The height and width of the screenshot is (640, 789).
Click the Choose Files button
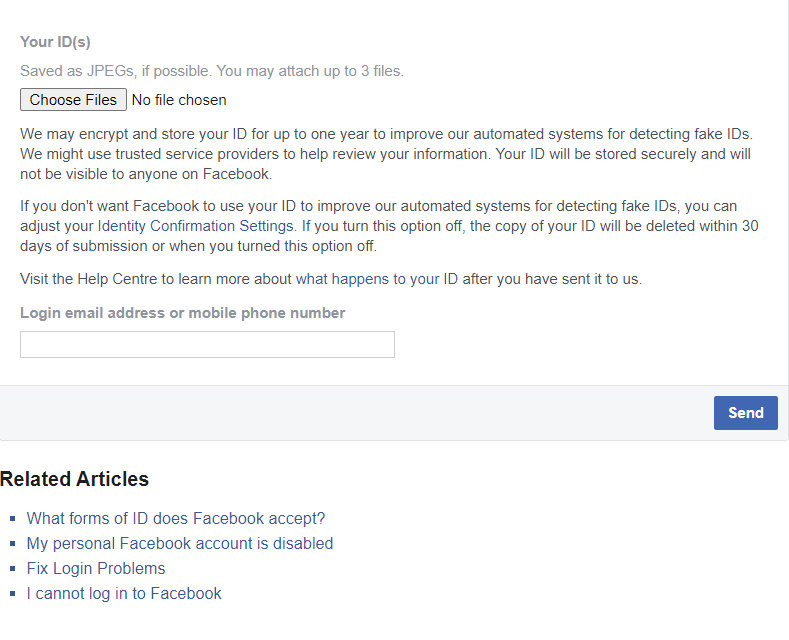tap(73, 100)
